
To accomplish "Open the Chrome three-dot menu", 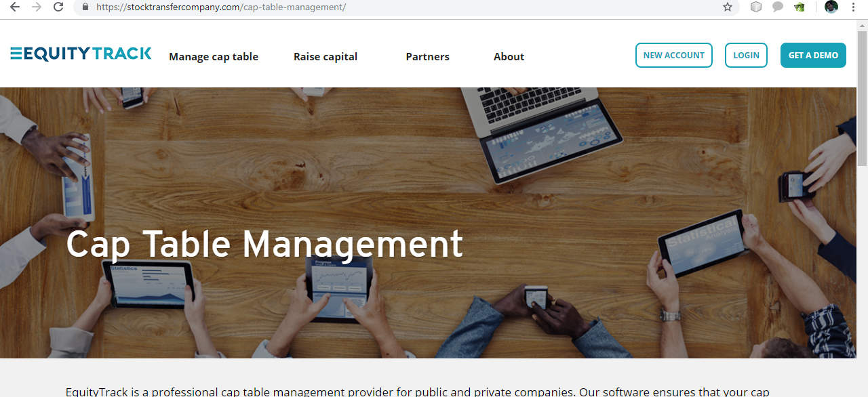I will [853, 7].
